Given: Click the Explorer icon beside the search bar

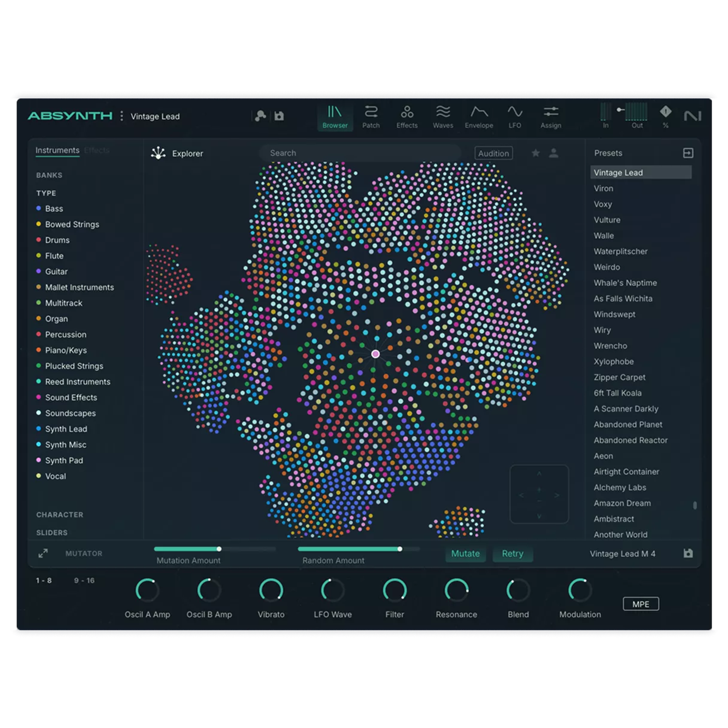Looking at the screenshot, I should (x=159, y=153).
